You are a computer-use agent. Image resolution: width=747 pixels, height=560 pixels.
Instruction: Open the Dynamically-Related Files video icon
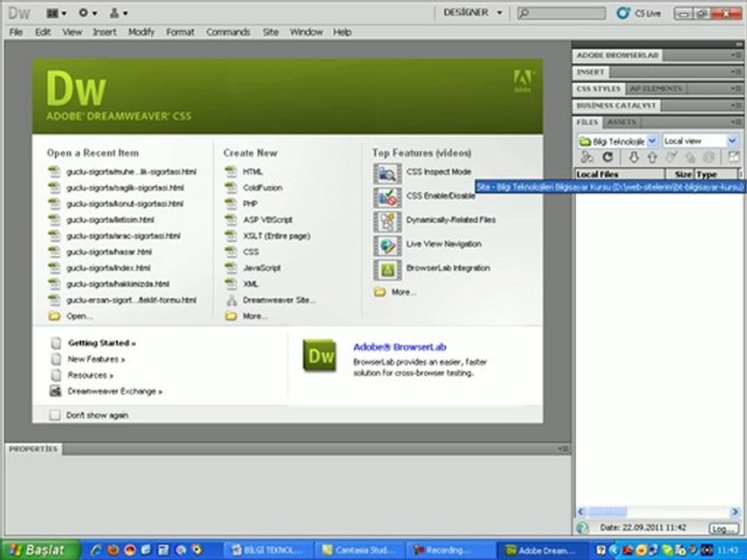click(388, 222)
